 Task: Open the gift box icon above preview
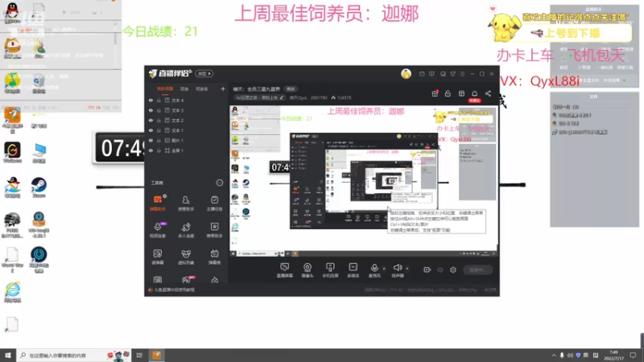435,93
